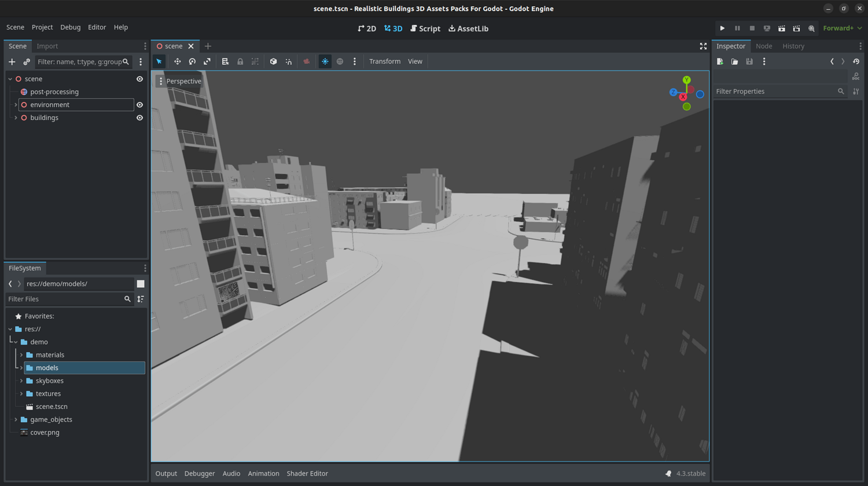This screenshot has width=868, height=486.
Task: Toggle the preview environment globe
Action: coord(340,61)
